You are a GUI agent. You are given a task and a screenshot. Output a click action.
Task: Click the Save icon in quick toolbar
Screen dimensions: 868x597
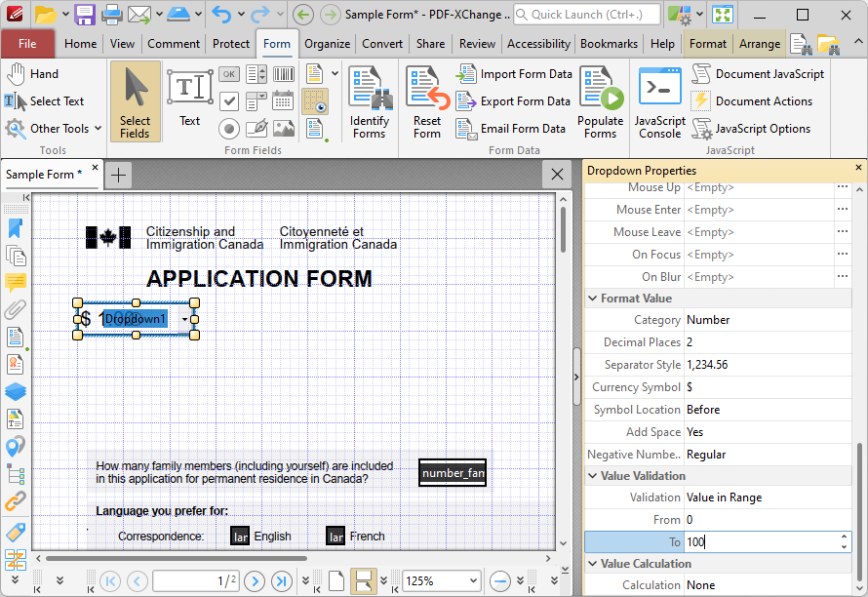pos(85,15)
